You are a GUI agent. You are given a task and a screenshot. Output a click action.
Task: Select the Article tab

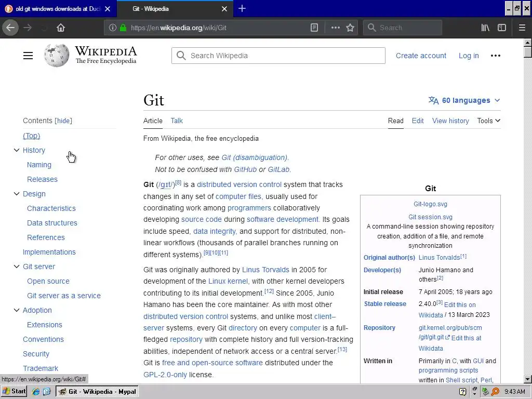point(153,121)
